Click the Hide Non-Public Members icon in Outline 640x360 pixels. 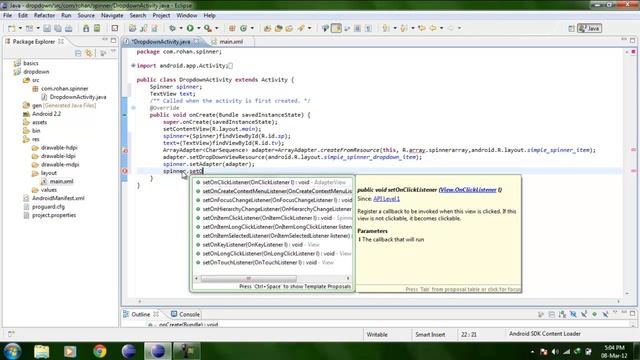[x=594, y=314]
